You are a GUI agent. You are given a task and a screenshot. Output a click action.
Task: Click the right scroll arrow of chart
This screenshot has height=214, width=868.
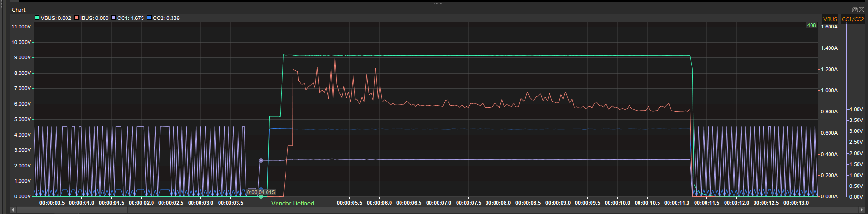point(861,209)
